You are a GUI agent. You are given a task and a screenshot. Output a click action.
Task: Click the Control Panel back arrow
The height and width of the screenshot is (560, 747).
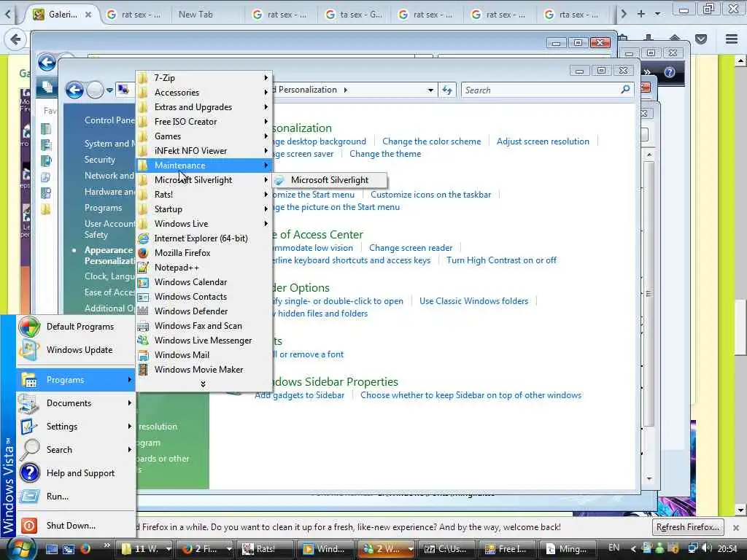pyautogui.click(x=75, y=90)
